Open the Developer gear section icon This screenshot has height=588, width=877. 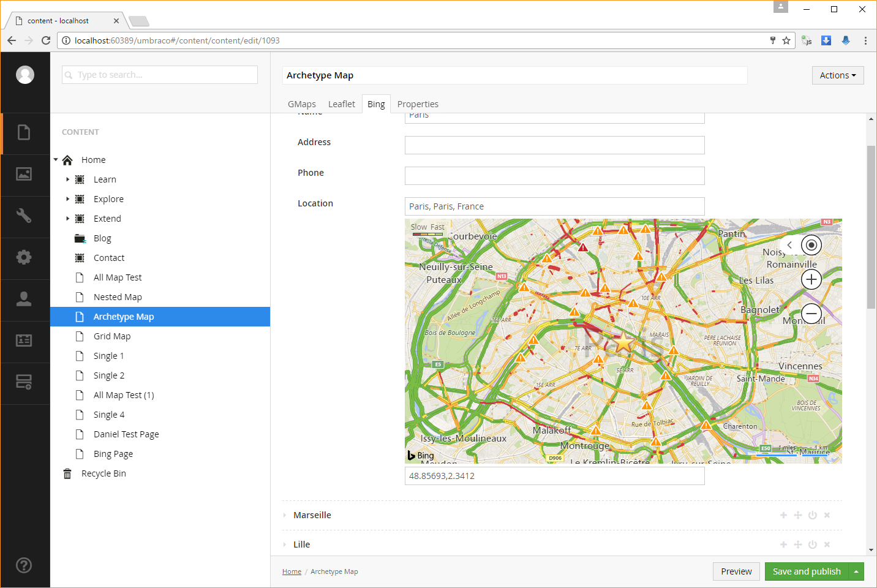click(24, 257)
